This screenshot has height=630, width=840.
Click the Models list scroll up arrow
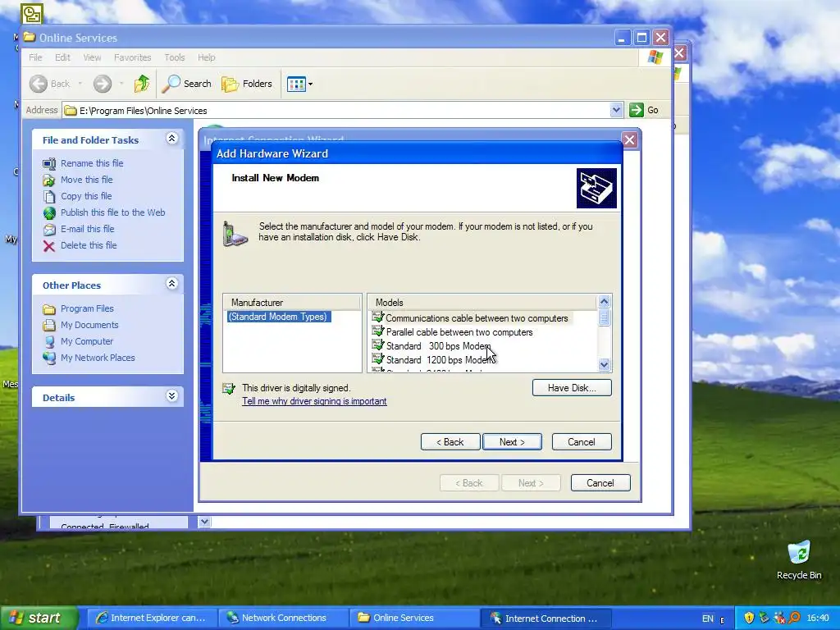click(x=604, y=302)
